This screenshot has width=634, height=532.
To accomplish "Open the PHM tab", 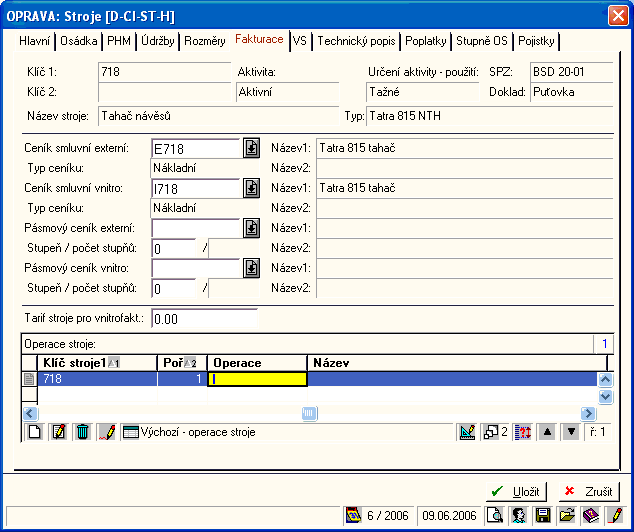I will (x=119, y=41).
